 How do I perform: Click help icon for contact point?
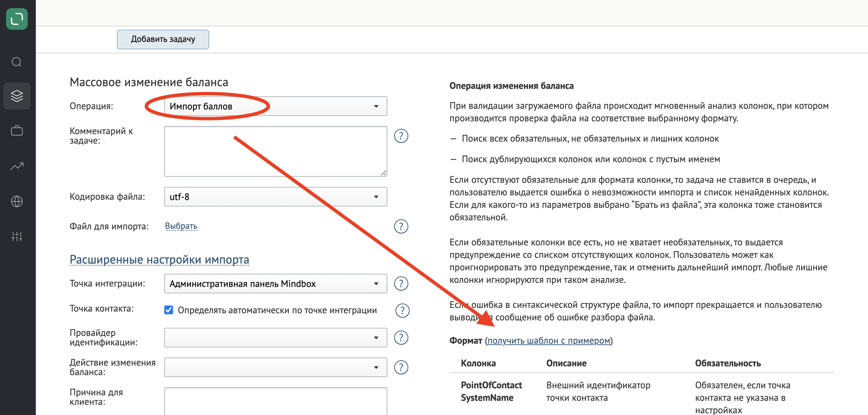[402, 310]
